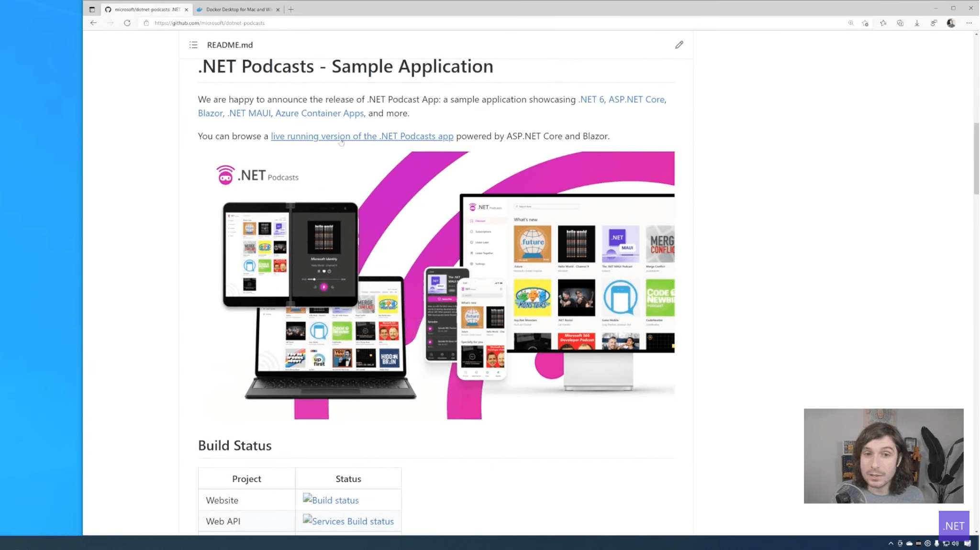Add this page to favorites

pyautogui.click(x=865, y=23)
